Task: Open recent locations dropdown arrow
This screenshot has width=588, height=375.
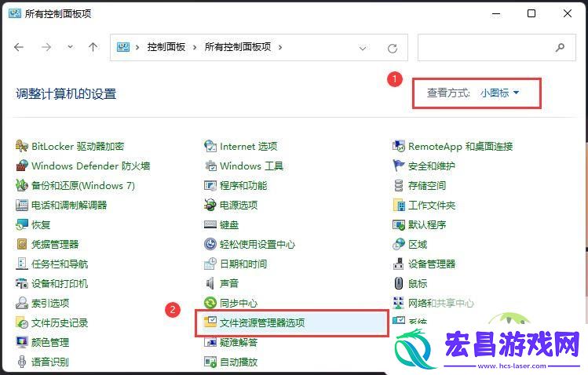Action: (70, 47)
